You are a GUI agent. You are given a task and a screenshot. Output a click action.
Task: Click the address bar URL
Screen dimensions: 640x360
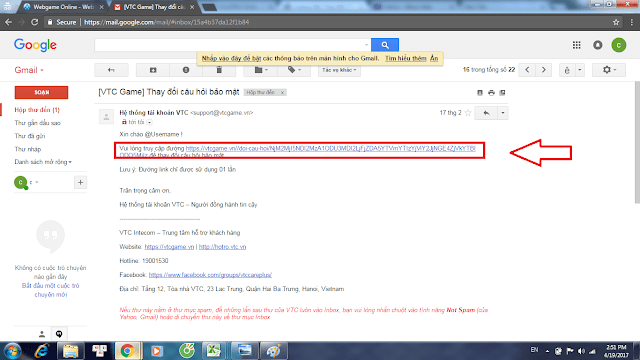click(167, 22)
